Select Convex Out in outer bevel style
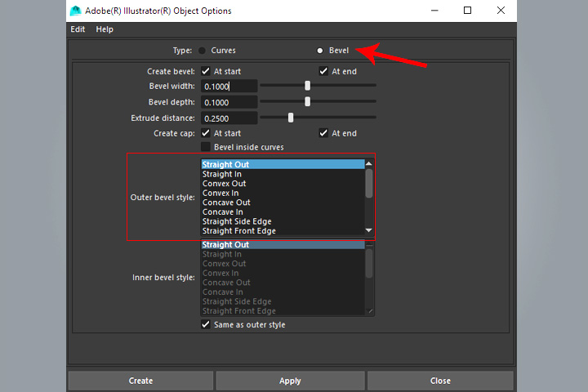 click(225, 184)
